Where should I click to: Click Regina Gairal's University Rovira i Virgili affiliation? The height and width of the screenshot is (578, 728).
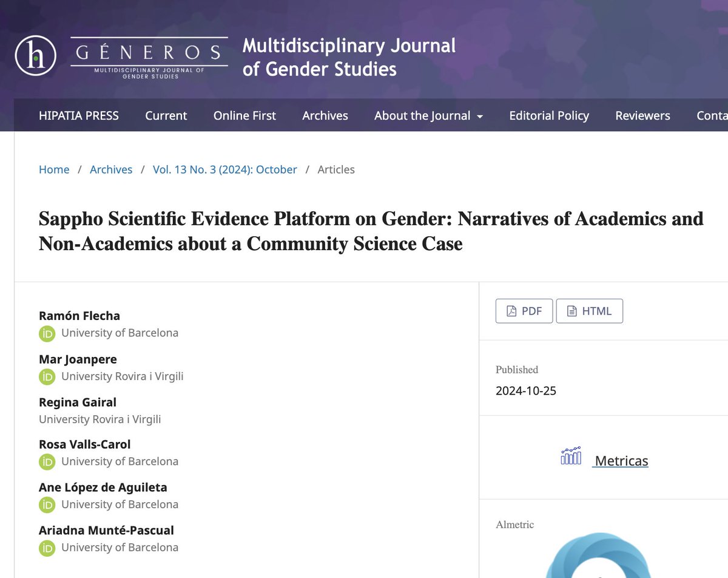[100, 419]
